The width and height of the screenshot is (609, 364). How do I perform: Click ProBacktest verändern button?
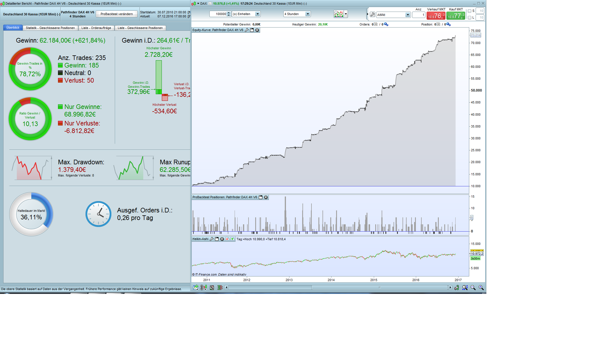[117, 14]
